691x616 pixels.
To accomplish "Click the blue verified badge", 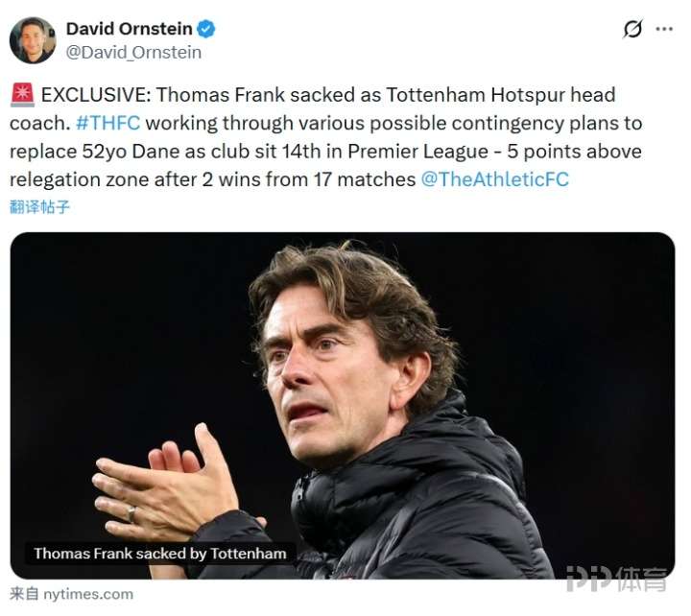I will tap(205, 29).
